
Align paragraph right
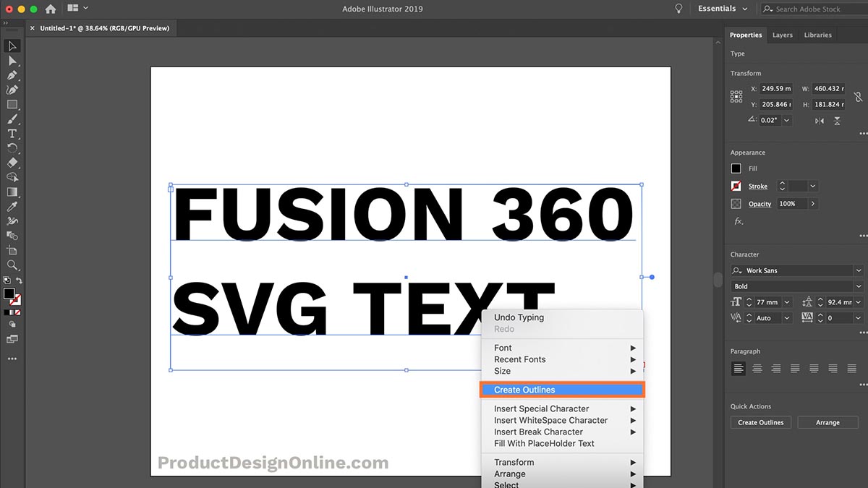[x=776, y=368]
